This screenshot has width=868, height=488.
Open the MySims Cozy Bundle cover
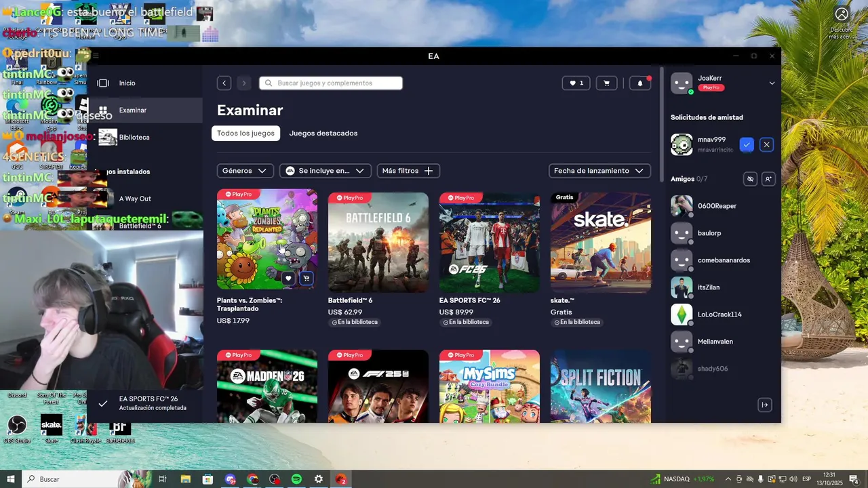490,386
